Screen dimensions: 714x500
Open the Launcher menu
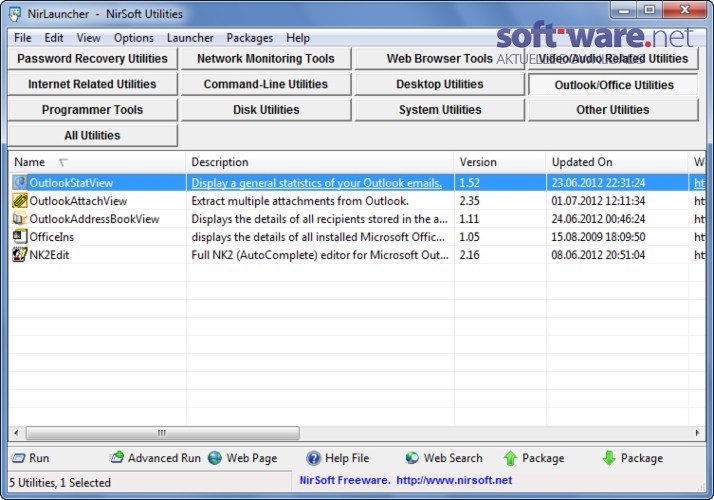(x=190, y=38)
